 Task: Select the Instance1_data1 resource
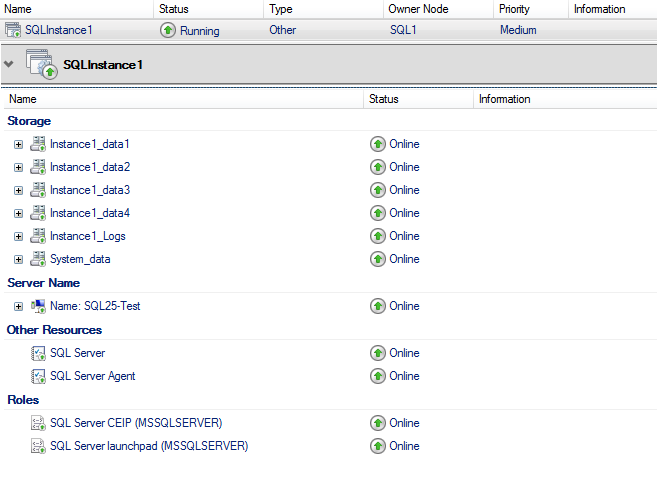pos(90,144)
